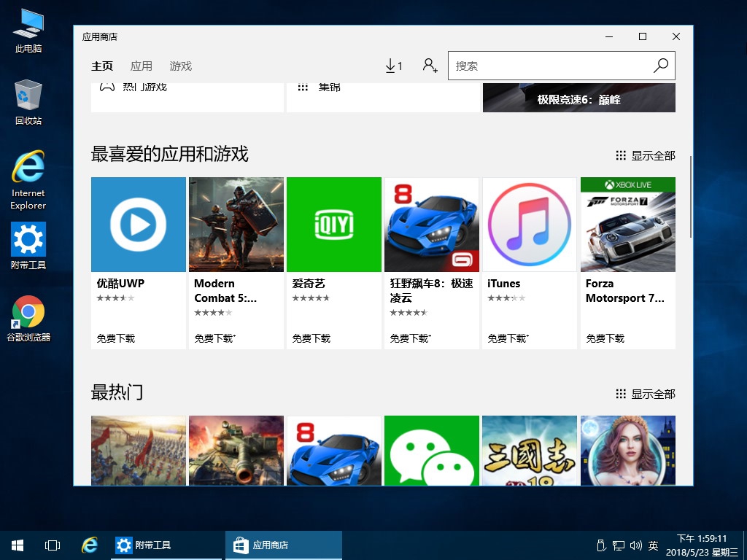Maximize the 应用商店 window
This screenshot has height=560, width=747.
tap(642, 36)
